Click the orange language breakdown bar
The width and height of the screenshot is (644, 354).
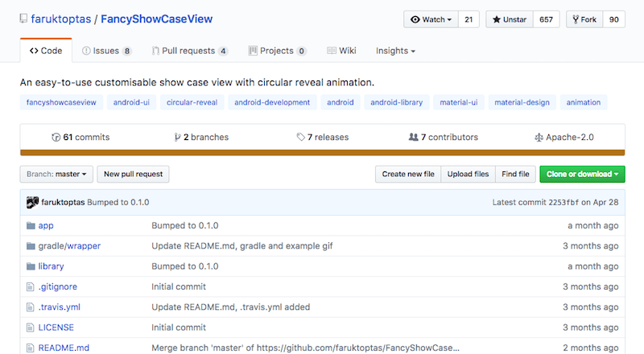pyautogui.click(x=323, y=153)
